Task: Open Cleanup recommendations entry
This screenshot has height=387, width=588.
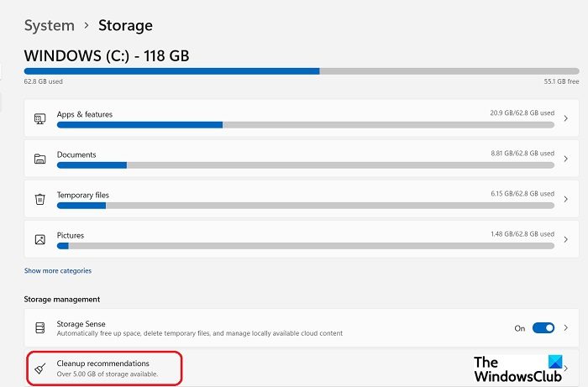Action: (x=302, y=369)
